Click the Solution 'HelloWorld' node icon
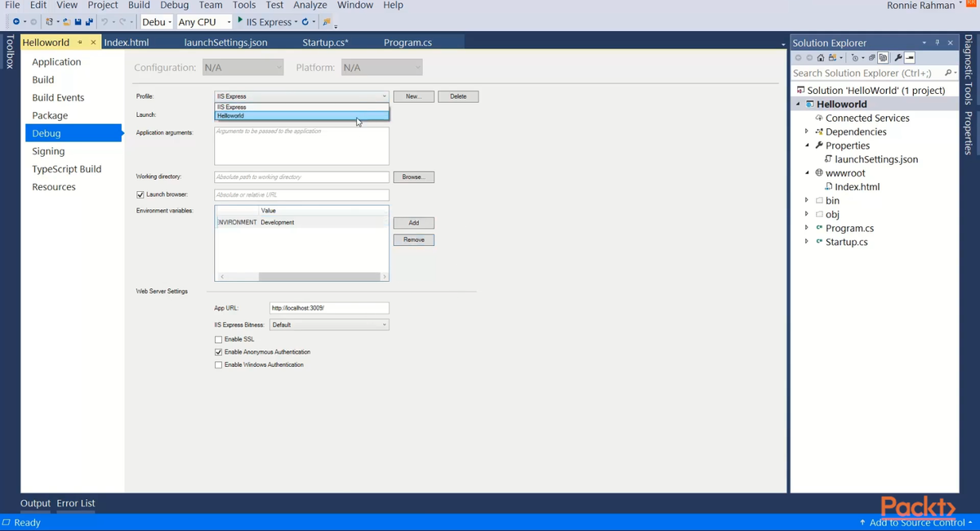Viewport: 980px width, 531px height. coord(800,90)
